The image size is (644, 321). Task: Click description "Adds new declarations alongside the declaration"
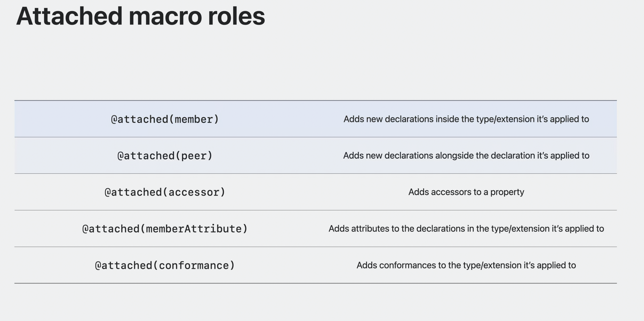point(466,156)
